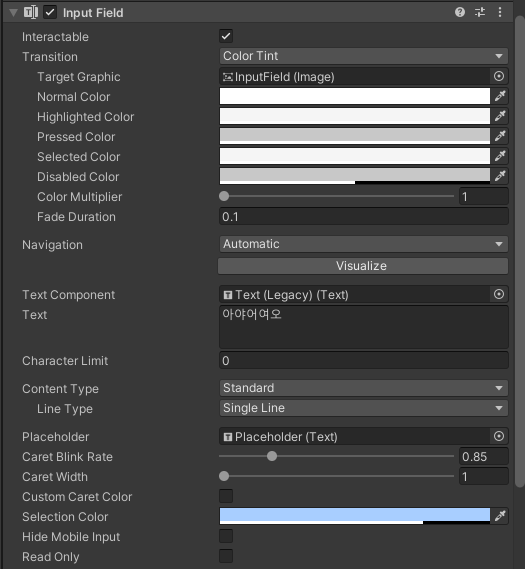The width and height of the screenshot is (525, 569).
Task: Open the Navigation dropdown set to Automatic
Action: 364,244
